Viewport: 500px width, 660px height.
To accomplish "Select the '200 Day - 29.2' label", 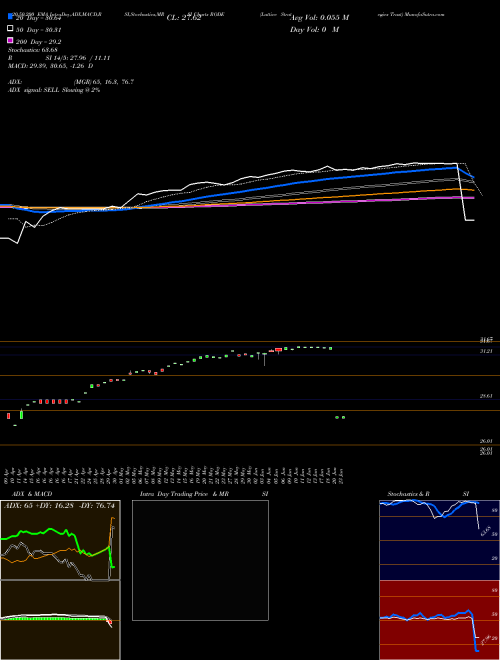I will pos(38,42).
